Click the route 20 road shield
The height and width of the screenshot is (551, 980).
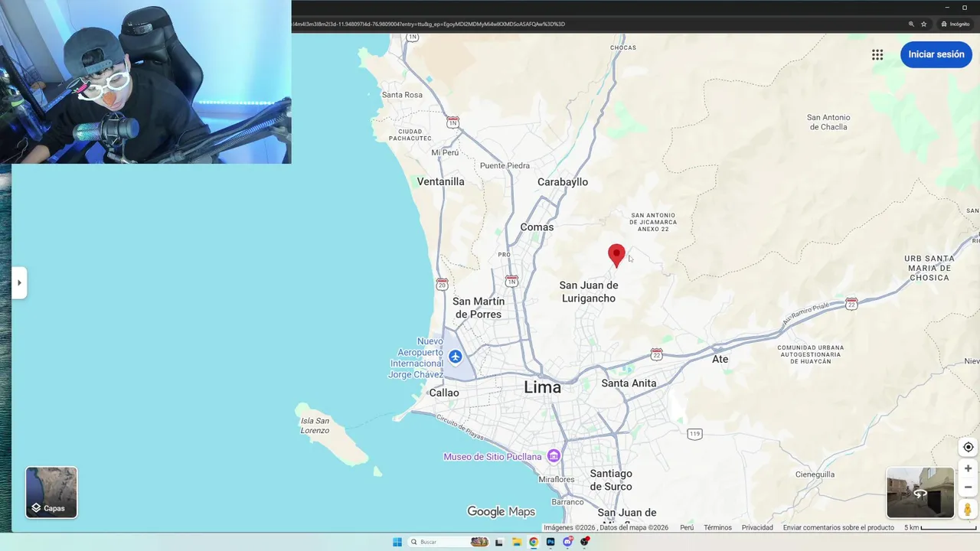[442, 285]
